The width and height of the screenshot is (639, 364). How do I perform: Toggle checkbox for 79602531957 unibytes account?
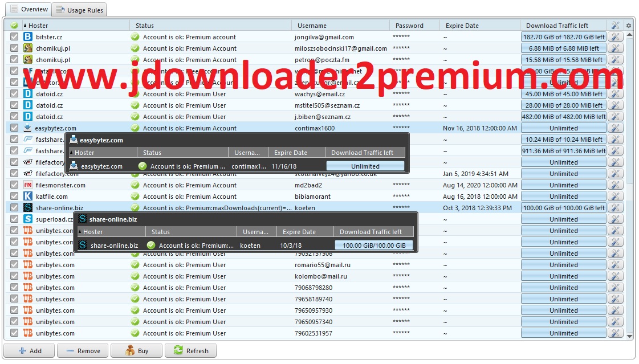click(14, 333)
